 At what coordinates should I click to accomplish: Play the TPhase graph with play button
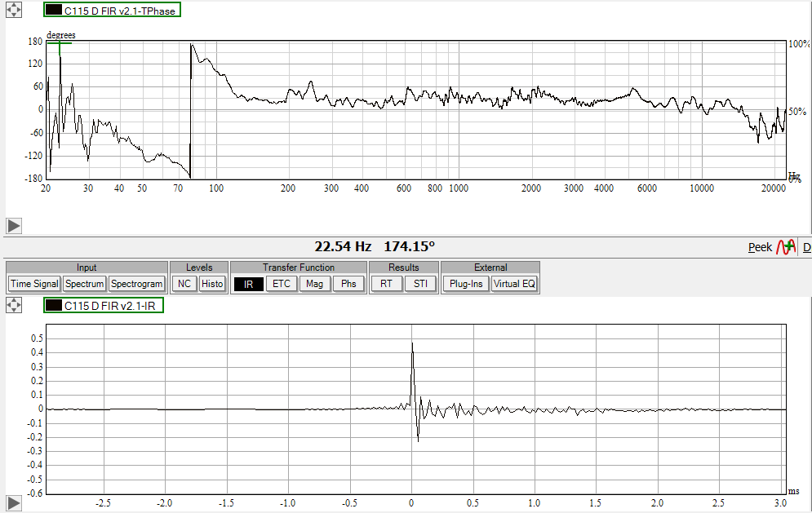[13, 226]
